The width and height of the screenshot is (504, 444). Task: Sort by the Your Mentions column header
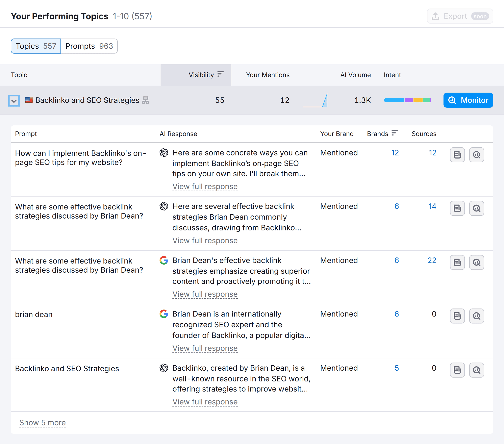click(268, 75)
